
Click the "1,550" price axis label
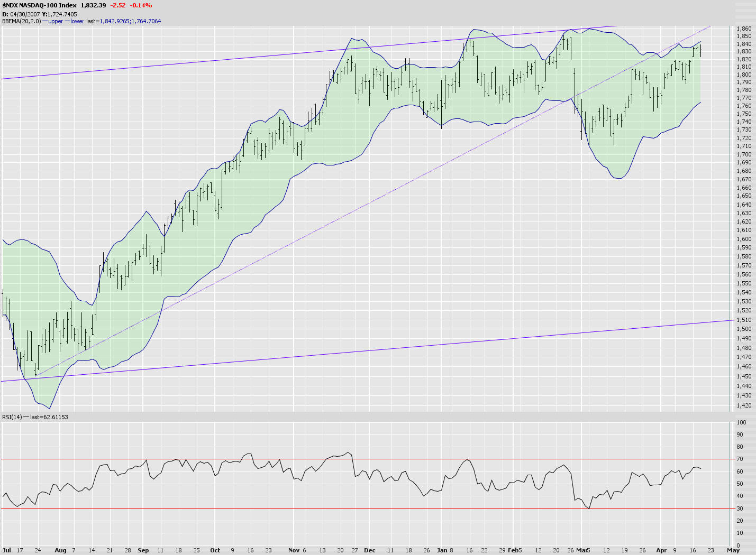click(x=744, y=283)
